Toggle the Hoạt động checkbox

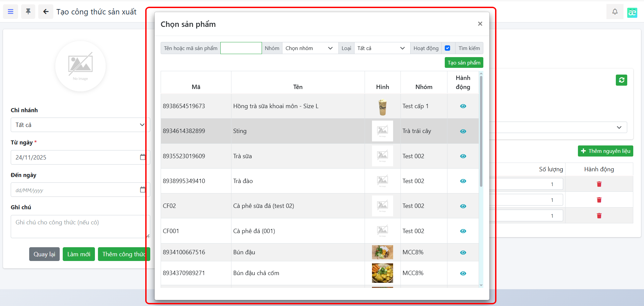click(x=447, y=48)
